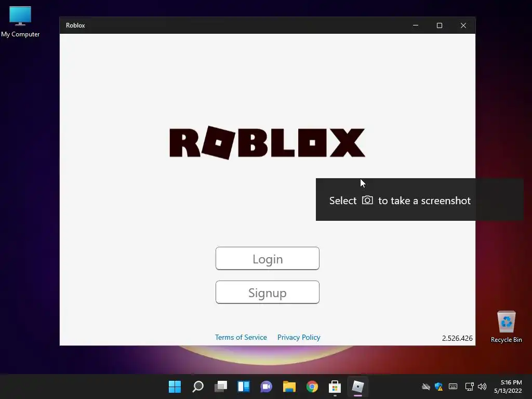
Task: Open the Widgets panel icon
Action: tap(244, 387)
